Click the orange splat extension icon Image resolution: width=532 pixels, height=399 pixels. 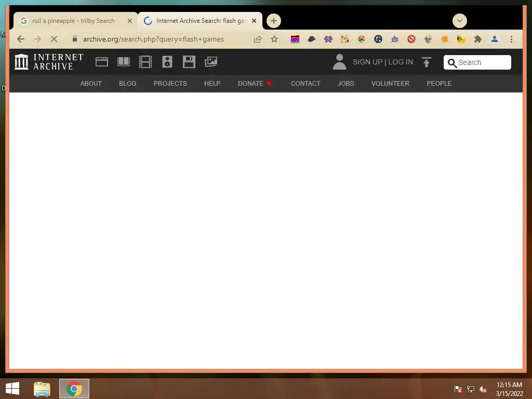click(445, 39)
